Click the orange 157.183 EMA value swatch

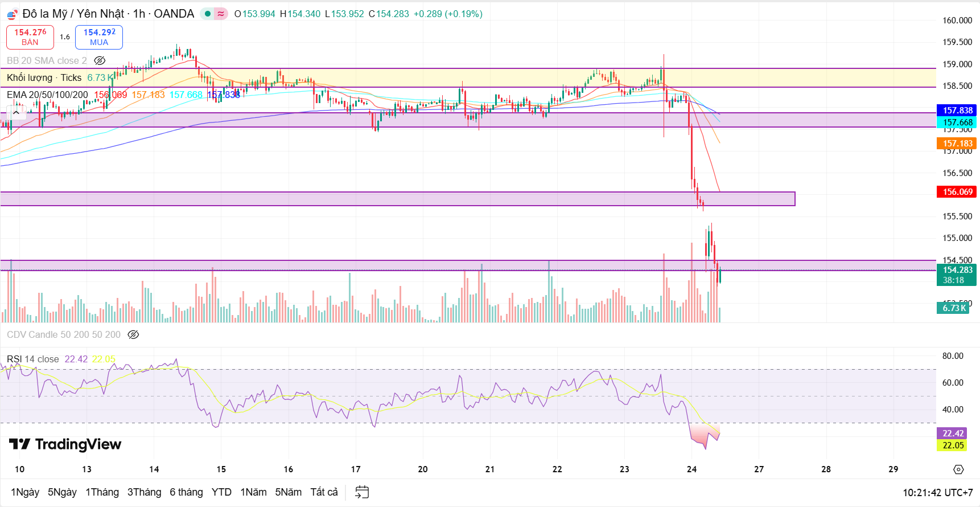(148, 95)
